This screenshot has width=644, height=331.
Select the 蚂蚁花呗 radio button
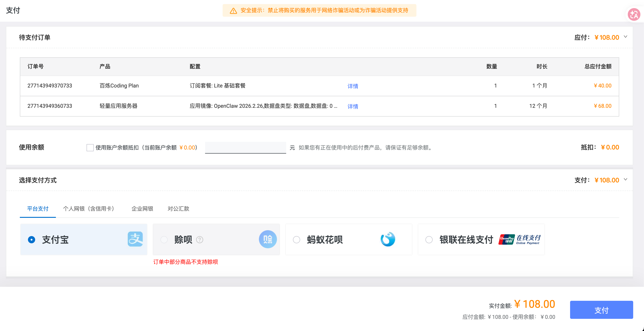(297, 240)
